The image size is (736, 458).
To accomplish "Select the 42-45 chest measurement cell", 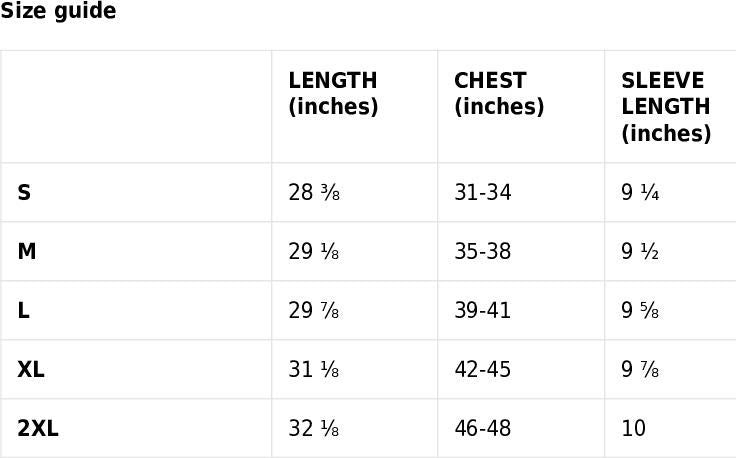I will 483,369.
